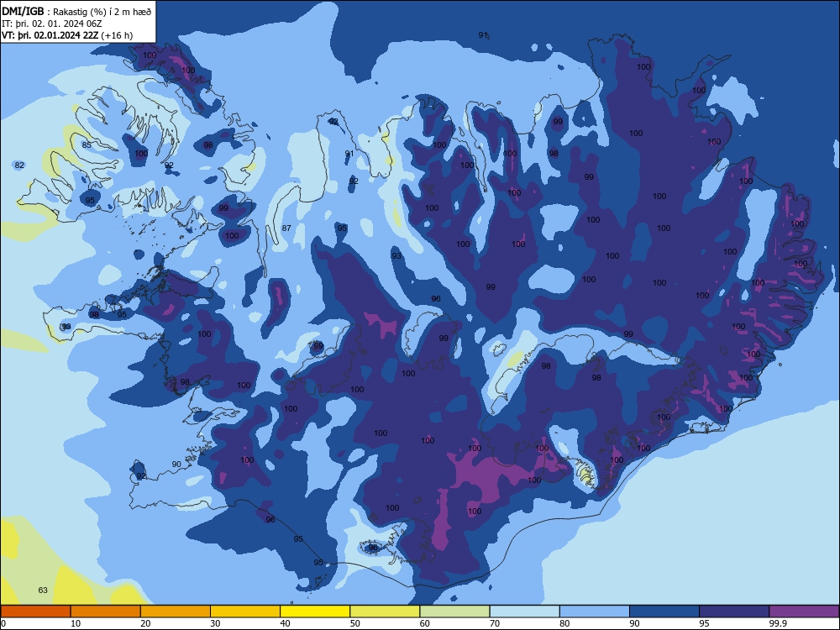Click the '85' humidity value on the map
Screen dimensions: 840x630
point(87,144)
